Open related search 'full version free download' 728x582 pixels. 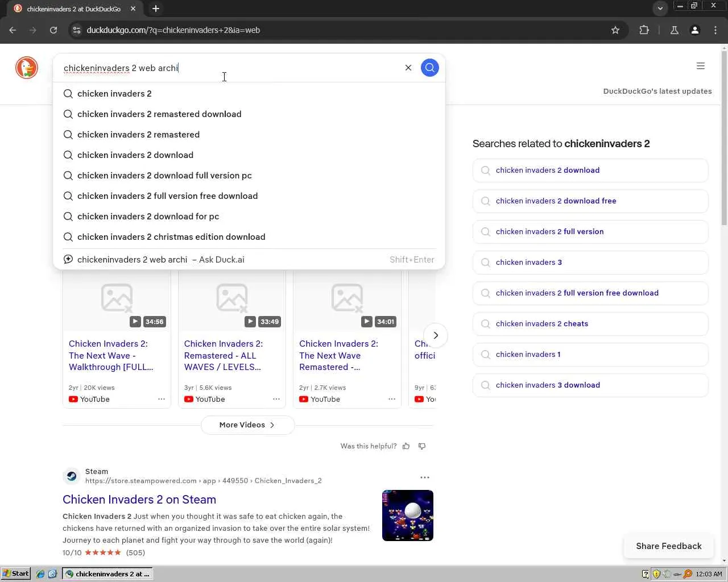click(x=590, y=293)
